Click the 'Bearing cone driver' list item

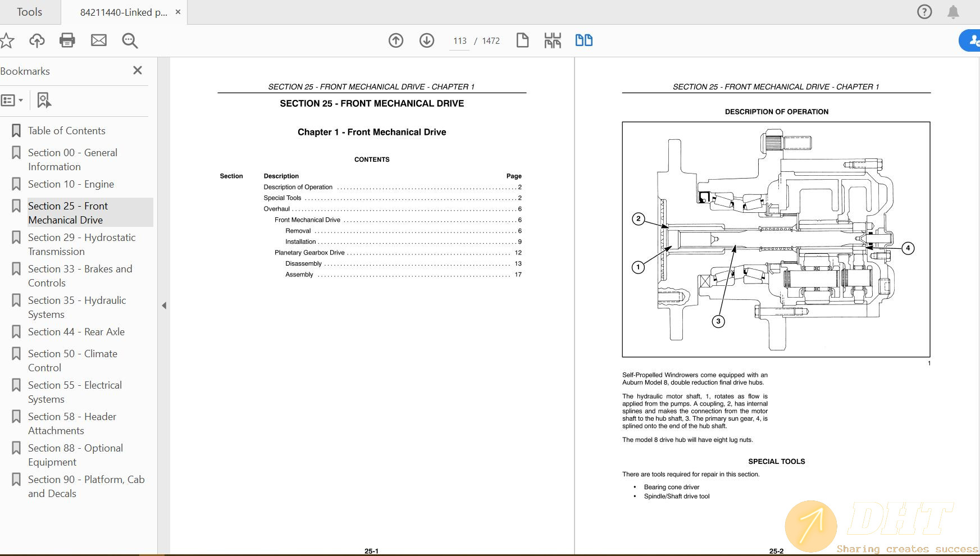(x=672, y=487)
